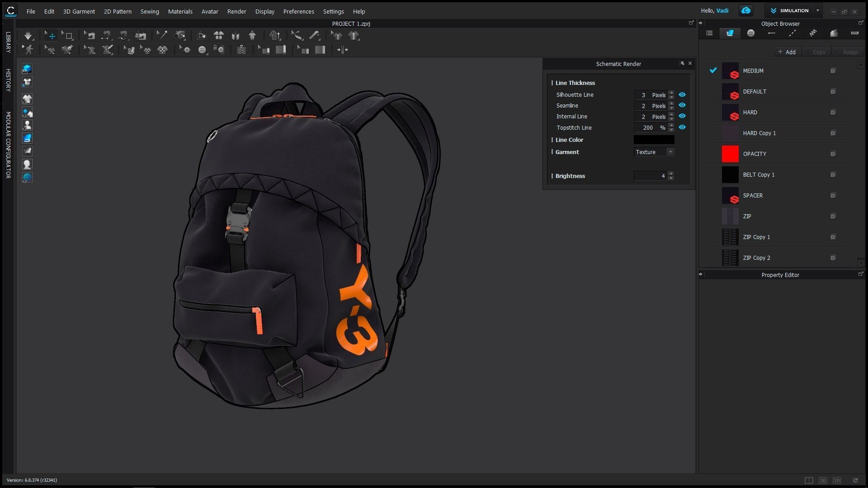The width and height of the screenshot is (868, 488).
Task: Select the BELT Copy 1 black swatch
Action: pos(730,174)
